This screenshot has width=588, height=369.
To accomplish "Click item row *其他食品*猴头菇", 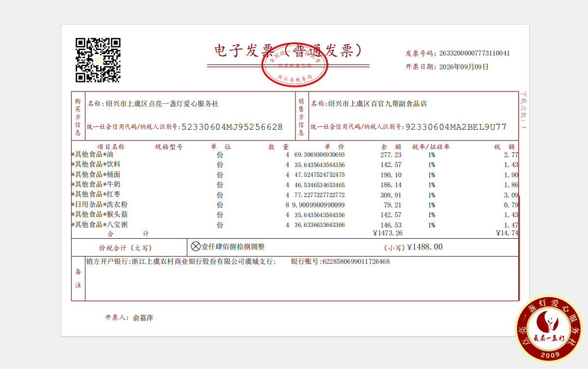I will pos(295,215).
